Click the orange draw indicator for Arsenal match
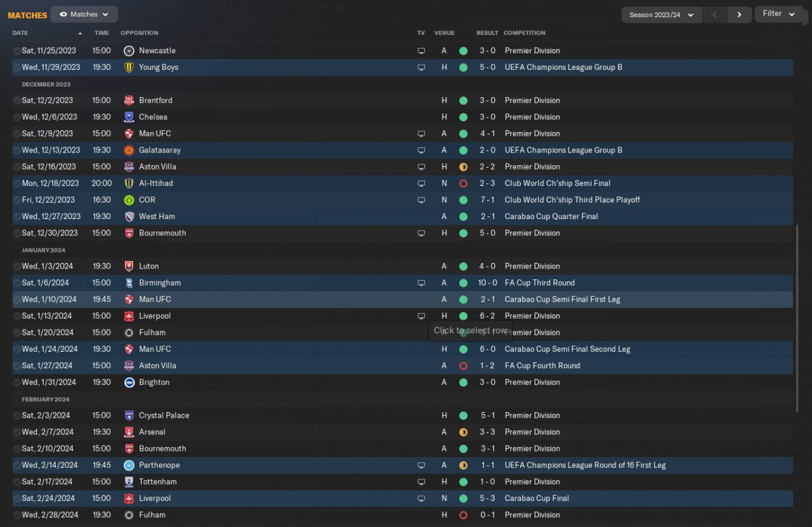Screen dimensions: 812x527 pyautogui.click(x=463, y=432)
